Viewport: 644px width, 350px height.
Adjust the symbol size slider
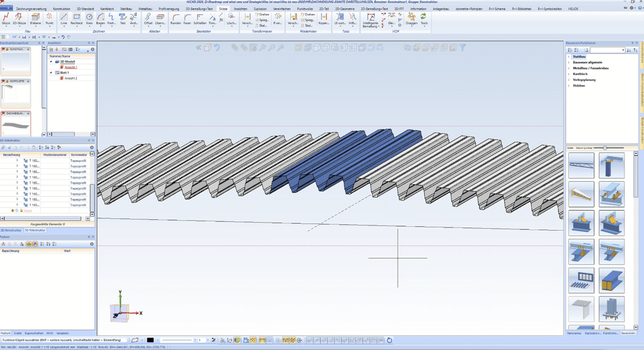(x=605, y=148)
